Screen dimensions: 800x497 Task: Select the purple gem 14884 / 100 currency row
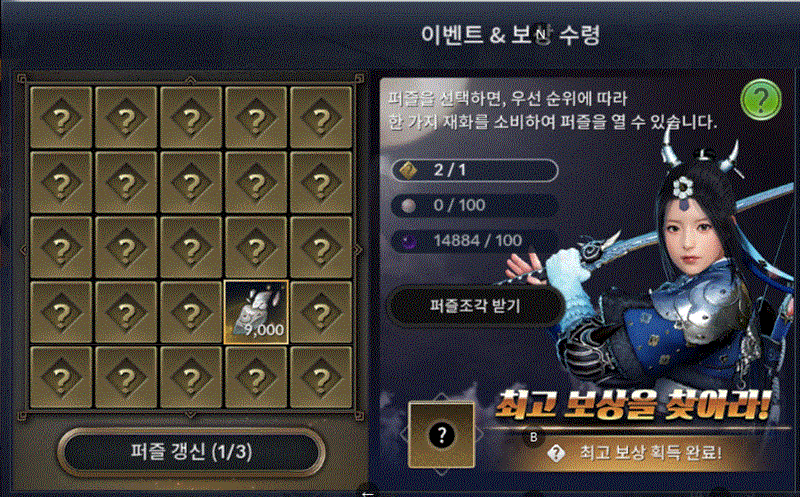coord(474,240)
